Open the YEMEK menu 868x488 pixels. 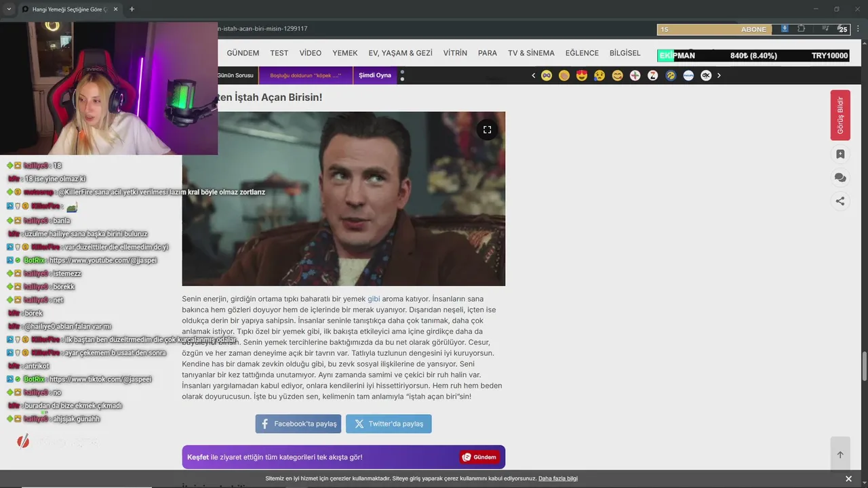345,53
